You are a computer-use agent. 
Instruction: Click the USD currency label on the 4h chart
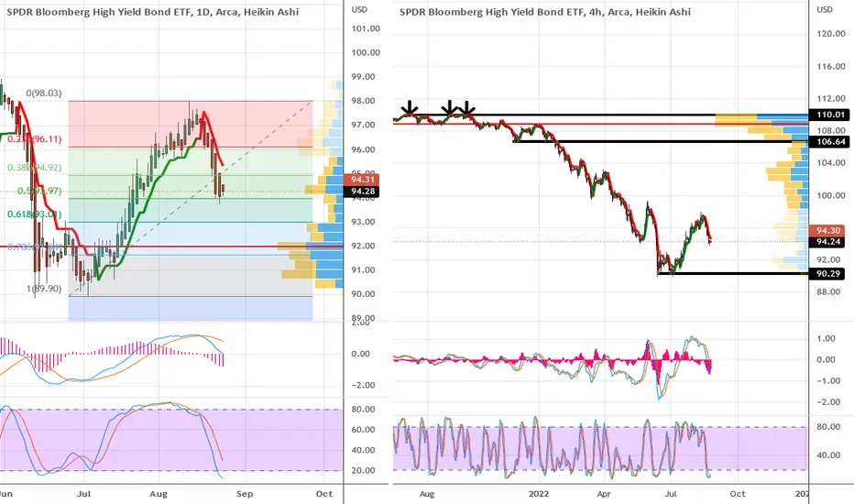(x=825, y=10)
